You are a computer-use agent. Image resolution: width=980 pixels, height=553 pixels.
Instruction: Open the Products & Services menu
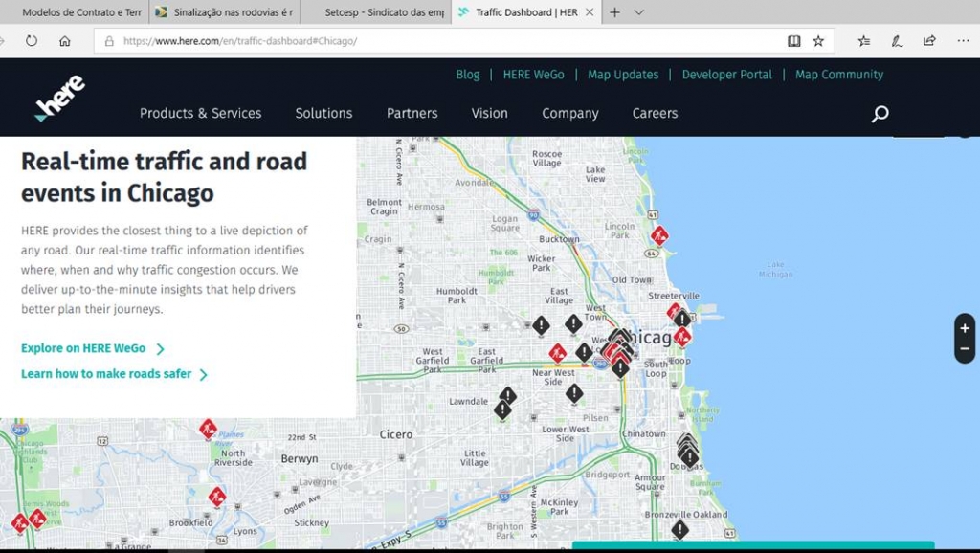[x=200, y=113]
